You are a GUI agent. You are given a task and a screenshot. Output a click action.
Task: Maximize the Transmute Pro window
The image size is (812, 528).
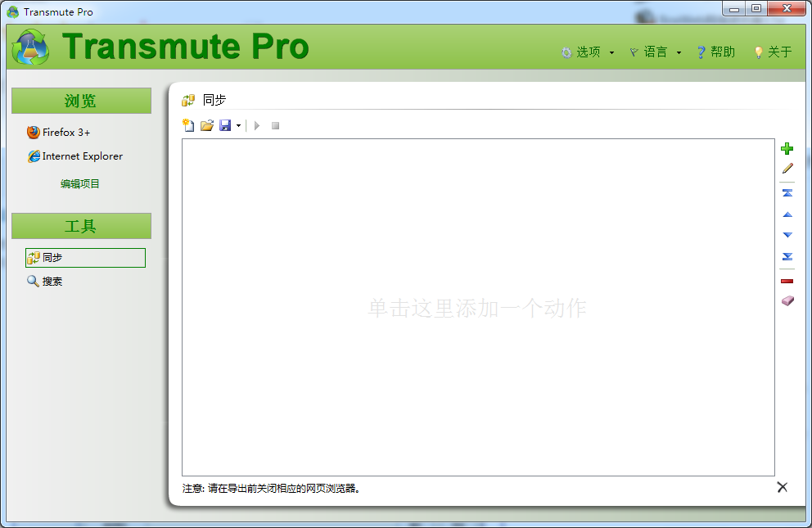pyautogui.click(x=756, y=8)
